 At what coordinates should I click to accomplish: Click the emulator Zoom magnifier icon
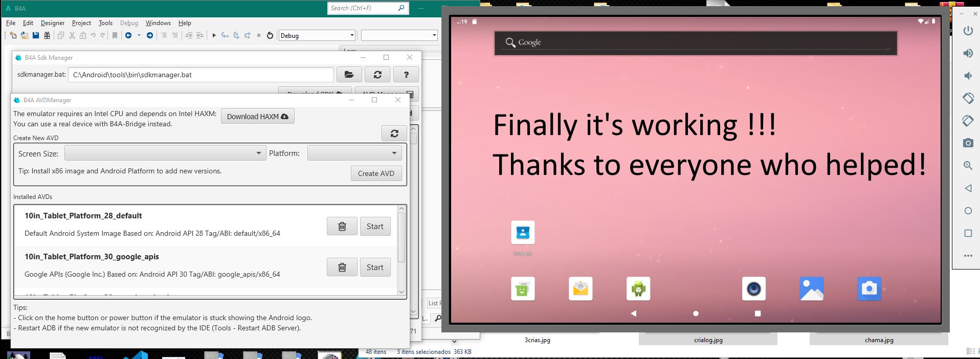[968, 166]
